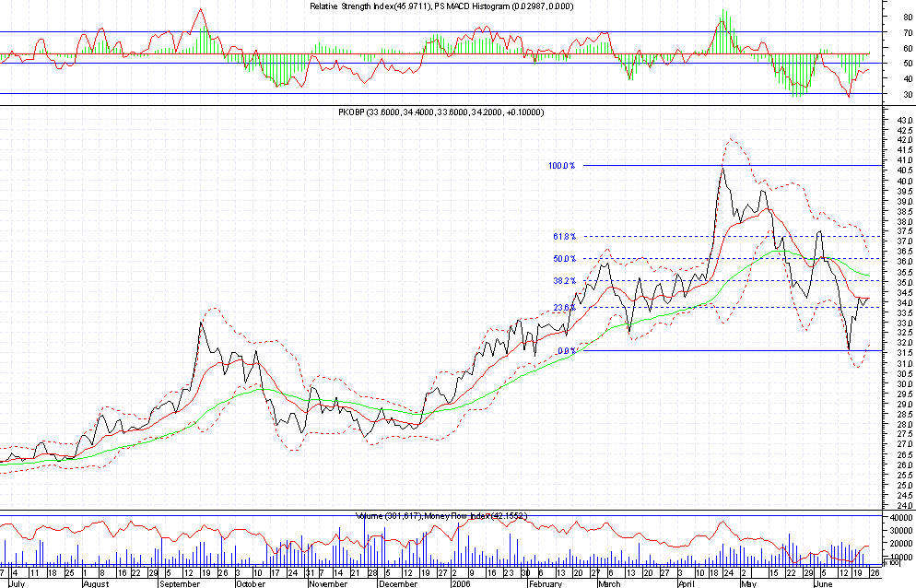The width and height of the screenshot is (916, 588).
Task: Select the 2006 year marker on date axis
Action: 462,583
